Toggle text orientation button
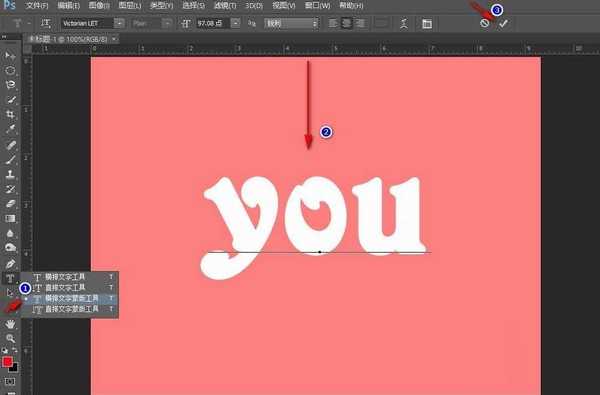 click(x=46, y=23)
